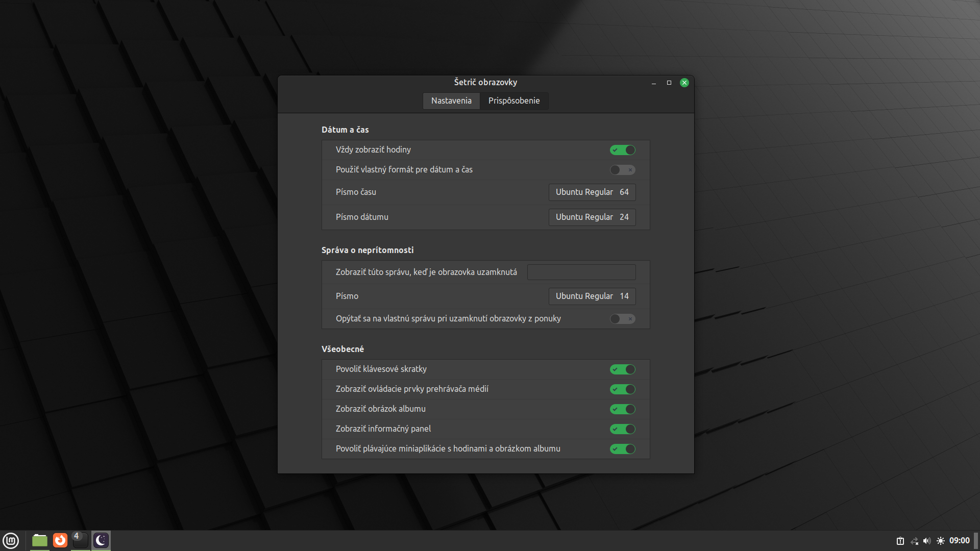The width and height of the screenshot is (980, 551).
Task: Click the clipboard tray icon
Action: pos(900,541)
